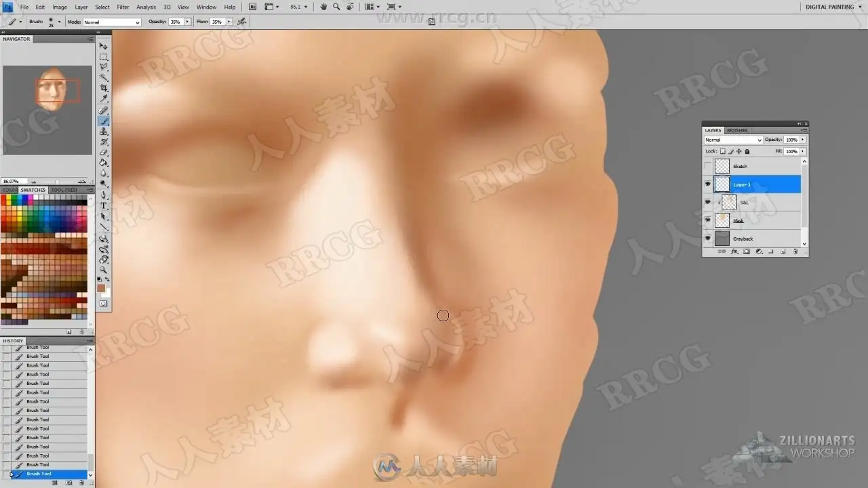Add a layer style with the fx icon

click(x=734, y=251)
